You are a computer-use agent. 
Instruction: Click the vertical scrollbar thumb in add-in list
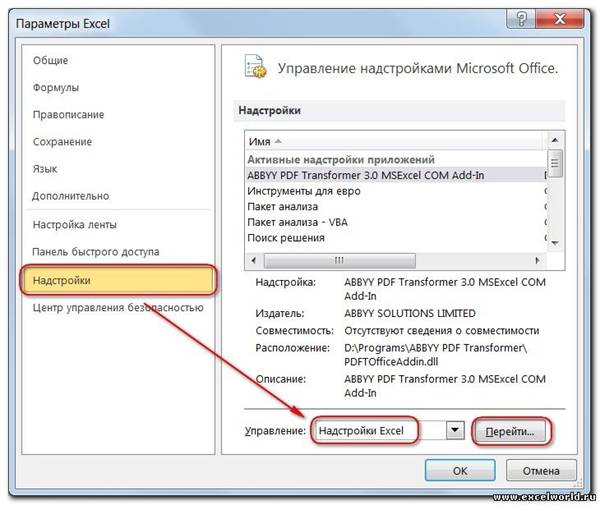[x=555, y=163]
